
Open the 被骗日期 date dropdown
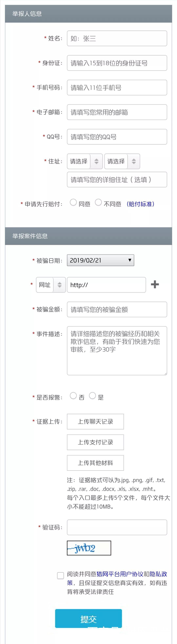click(x=100, y=260)
